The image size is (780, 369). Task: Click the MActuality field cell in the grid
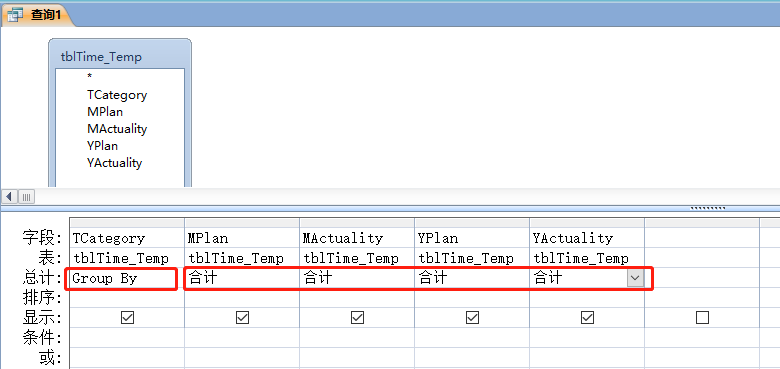[x=357, y=238]
